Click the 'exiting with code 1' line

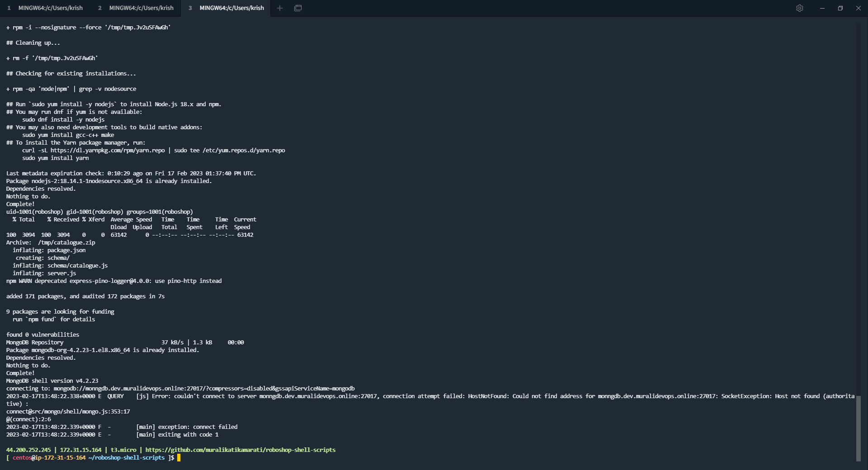[x=113, y=435]
